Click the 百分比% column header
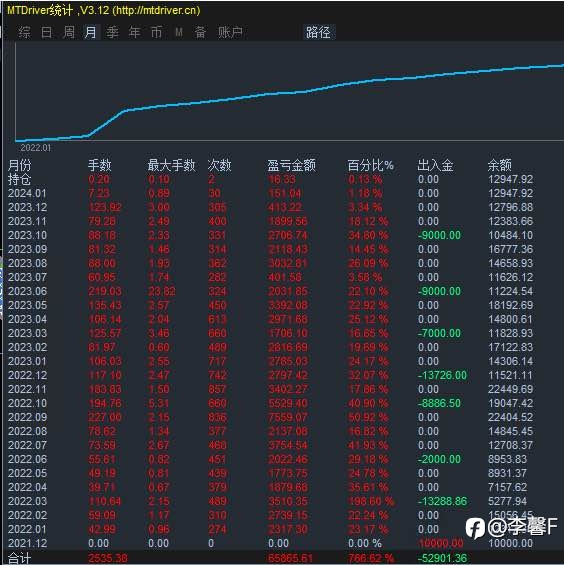This screenshot has width=564, height=565. (370, 165)
